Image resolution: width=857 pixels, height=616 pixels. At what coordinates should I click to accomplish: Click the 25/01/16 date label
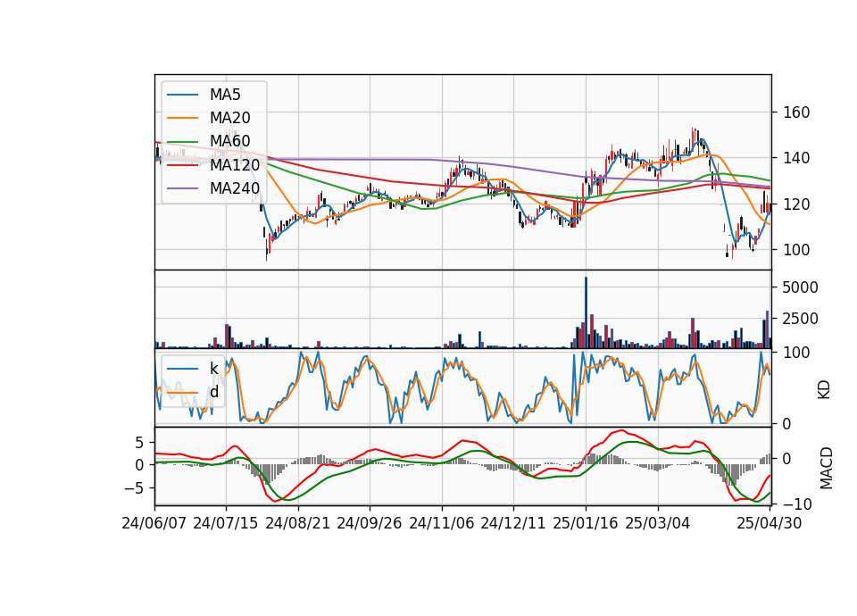pyautogui.click(x=586, y=523)
